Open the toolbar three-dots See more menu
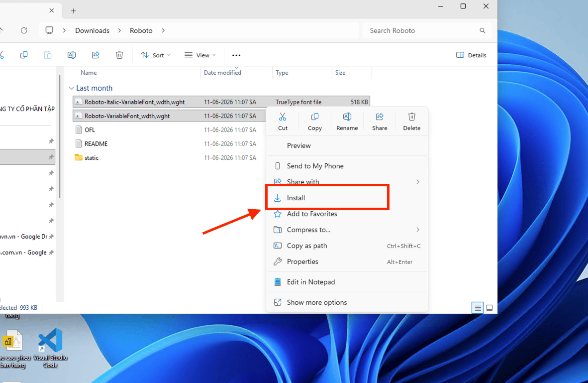Image resolution: width=588 pixels, height=383 pixels. click(x=236, y=55)
